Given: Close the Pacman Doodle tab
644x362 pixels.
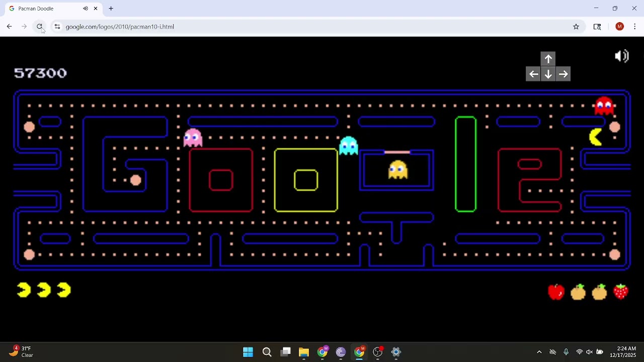Looking at the screenshot, I should click(x=96, y=9).
